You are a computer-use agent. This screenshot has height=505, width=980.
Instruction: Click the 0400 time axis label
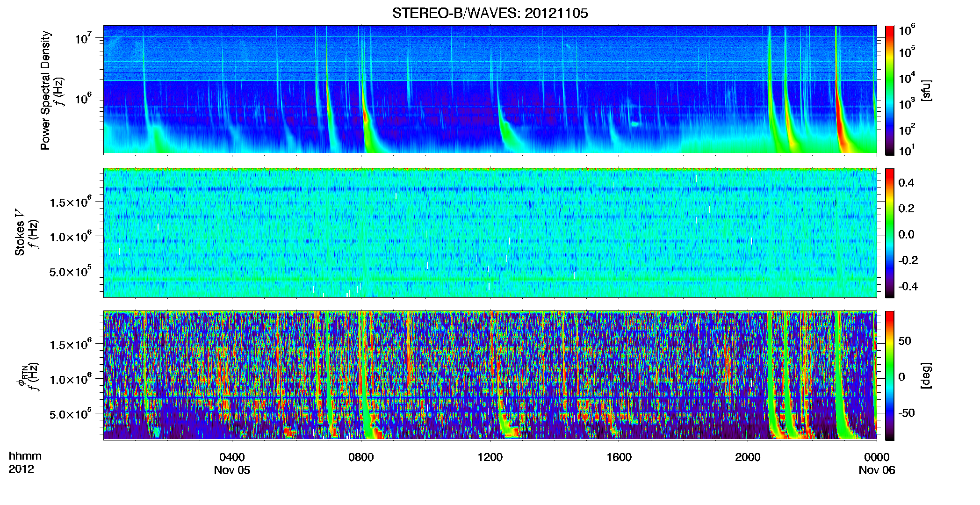click(x=232, y=457)
